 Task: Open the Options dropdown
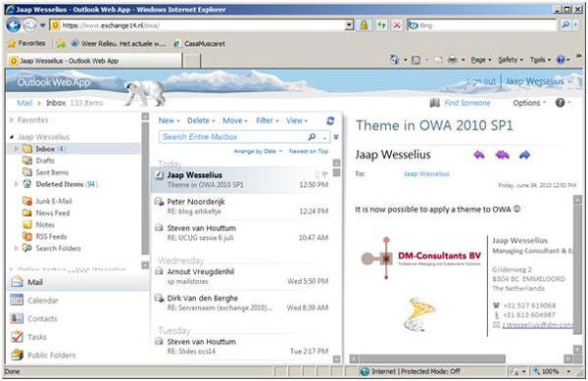coord(529,103)
